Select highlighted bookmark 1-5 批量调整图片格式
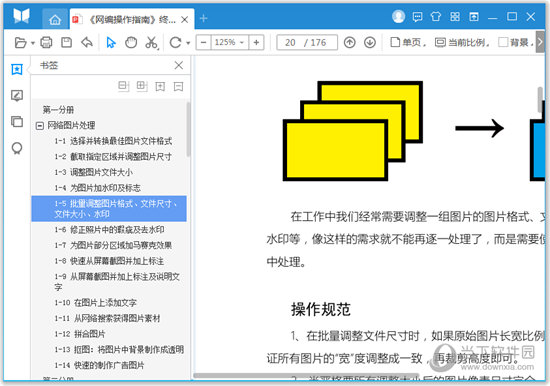 (109, 209)
